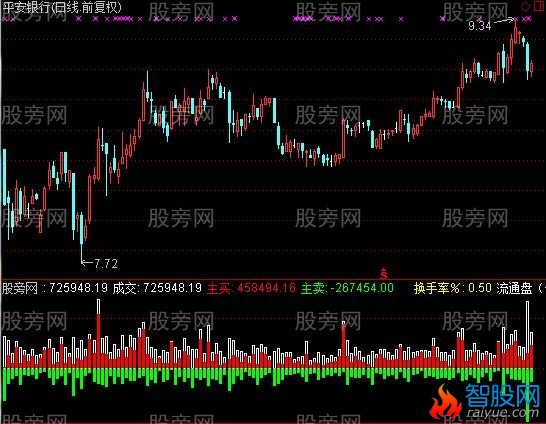Click the red diamond icon at chart corner
Viewport: 546px width, 424px height.
pos(525,6)
